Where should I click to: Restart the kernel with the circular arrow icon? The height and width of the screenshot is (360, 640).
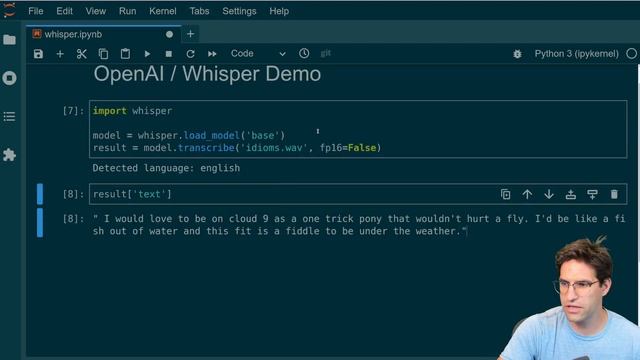coord(190,54)
